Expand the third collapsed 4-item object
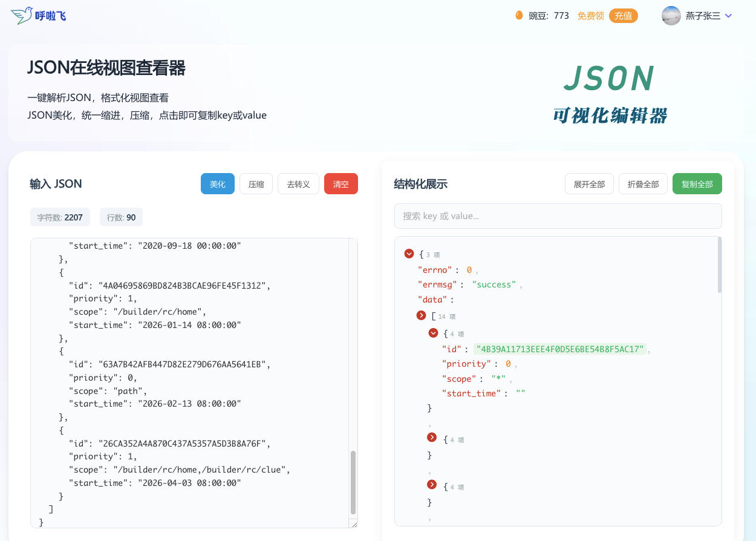 click(x=432, y=485)
